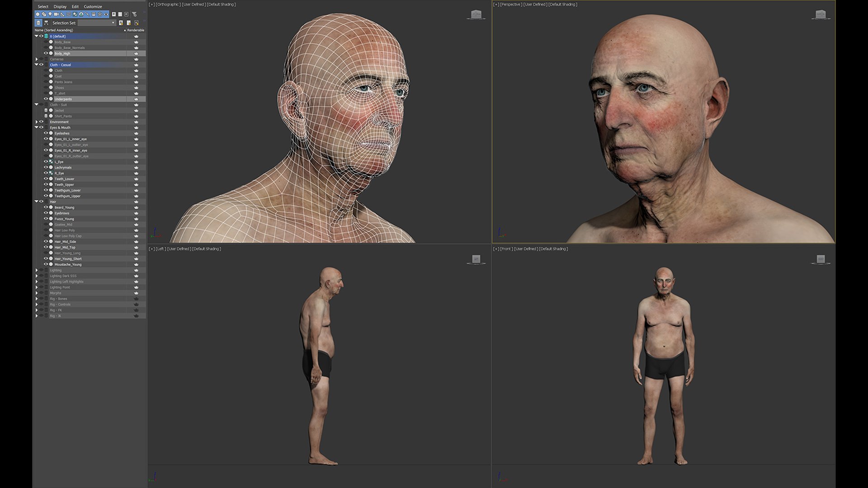Hide the Eyebrows object via eye icon
The width and height of the screenshot is (868, 488).
pos(46,213)
